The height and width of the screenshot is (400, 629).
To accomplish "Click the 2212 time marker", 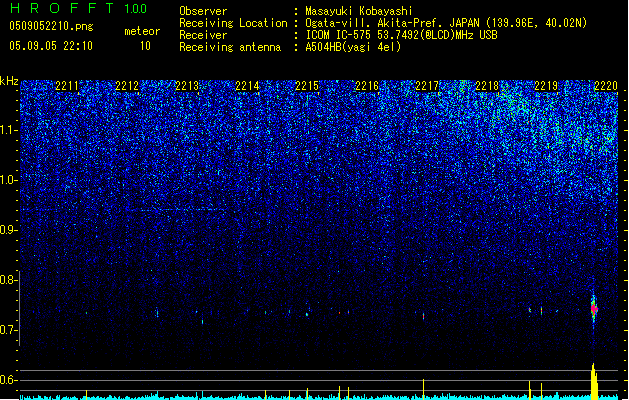I will click(x=127, y=86).
